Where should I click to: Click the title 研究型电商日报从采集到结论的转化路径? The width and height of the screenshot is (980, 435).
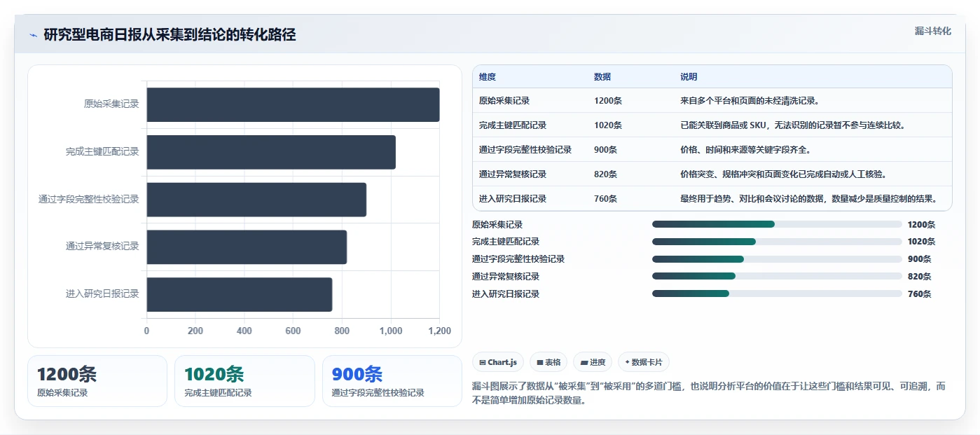click(x=170, y=35)
